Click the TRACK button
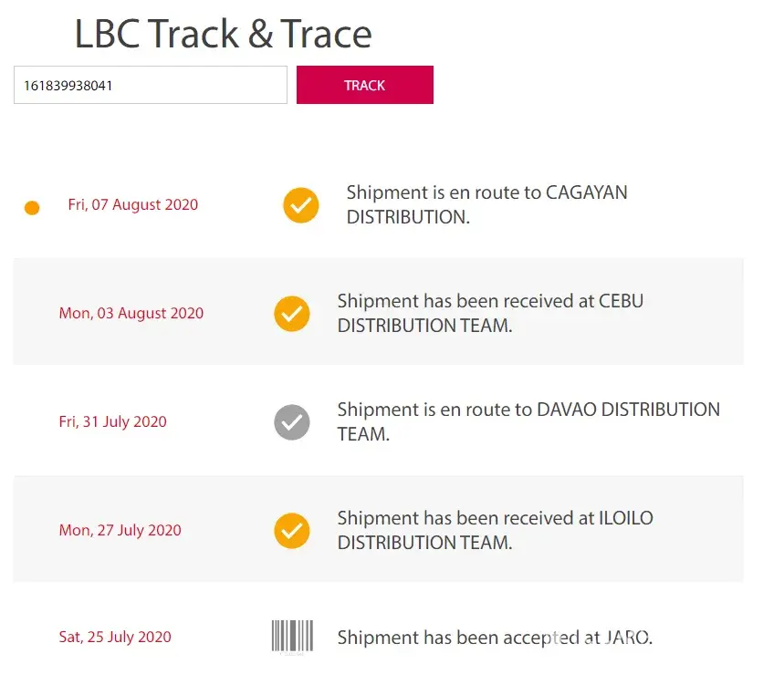The height and width of the screenshot is (685, 784). tap(364, 85)
